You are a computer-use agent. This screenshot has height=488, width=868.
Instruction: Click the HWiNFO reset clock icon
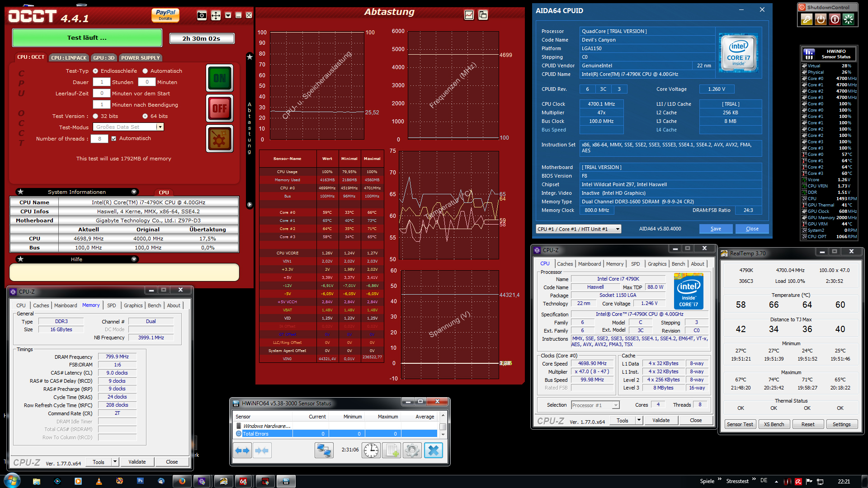(371, 450)
